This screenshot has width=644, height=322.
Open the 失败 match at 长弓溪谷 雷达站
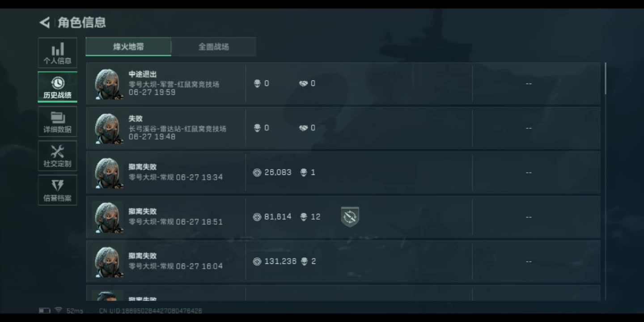(343, 128)
